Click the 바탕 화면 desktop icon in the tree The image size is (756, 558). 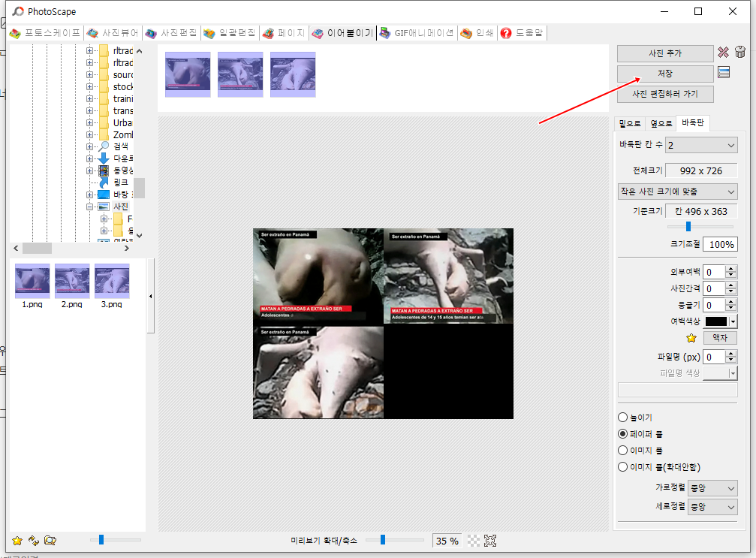coord(104,195)
